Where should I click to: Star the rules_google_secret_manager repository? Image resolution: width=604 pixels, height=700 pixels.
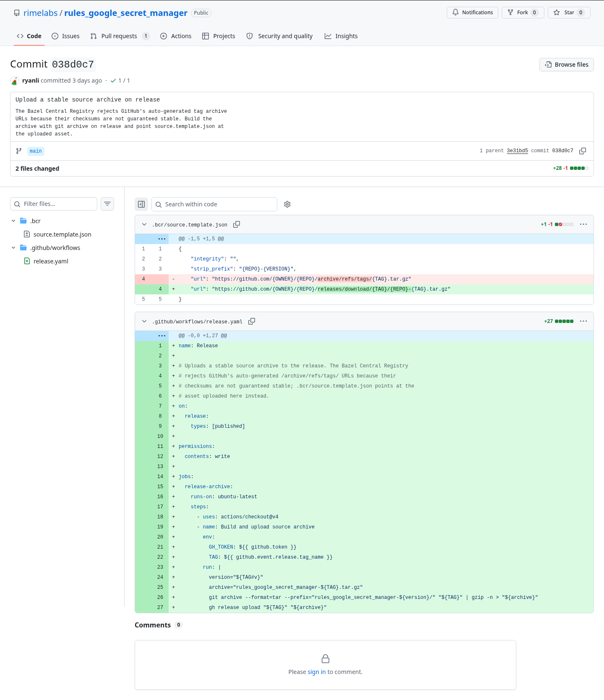(569, 13)
